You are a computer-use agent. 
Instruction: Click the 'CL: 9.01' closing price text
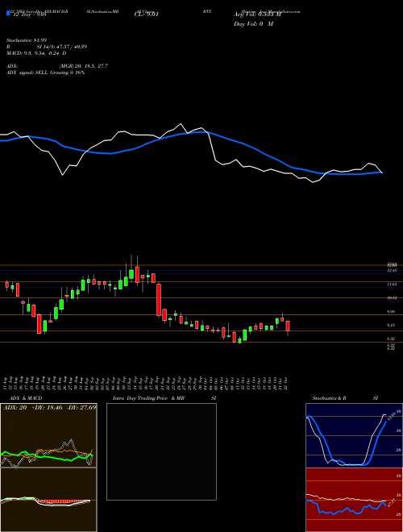point(147,15)
